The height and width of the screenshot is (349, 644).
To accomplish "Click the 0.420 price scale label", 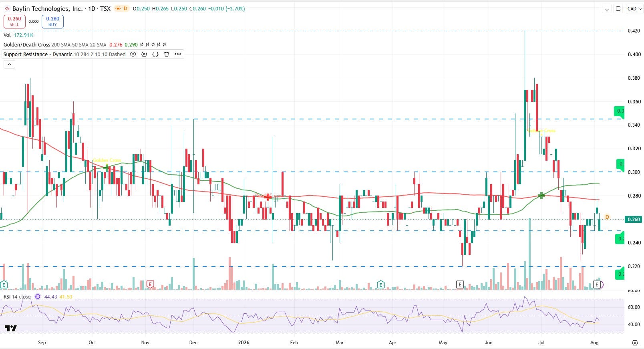I will [x=634, y=31].
